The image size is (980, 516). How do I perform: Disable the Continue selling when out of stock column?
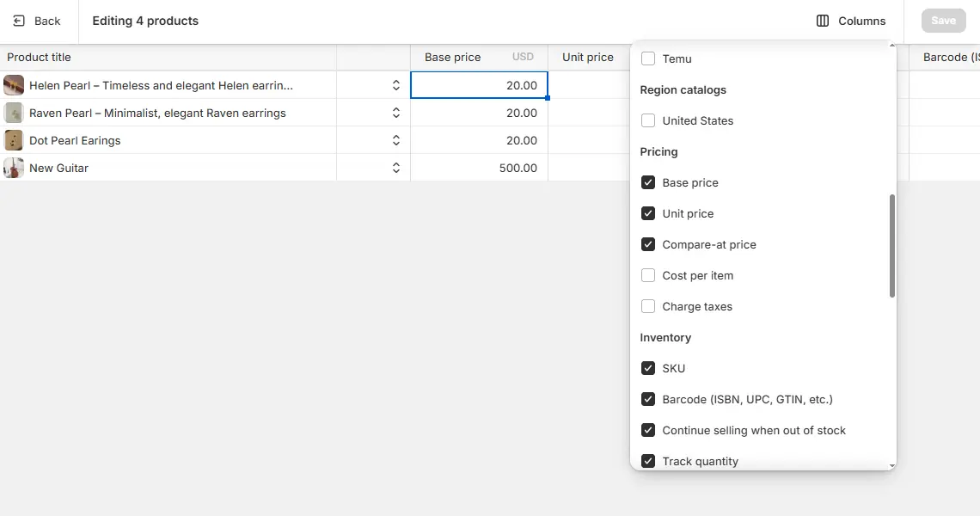point(647,430)
